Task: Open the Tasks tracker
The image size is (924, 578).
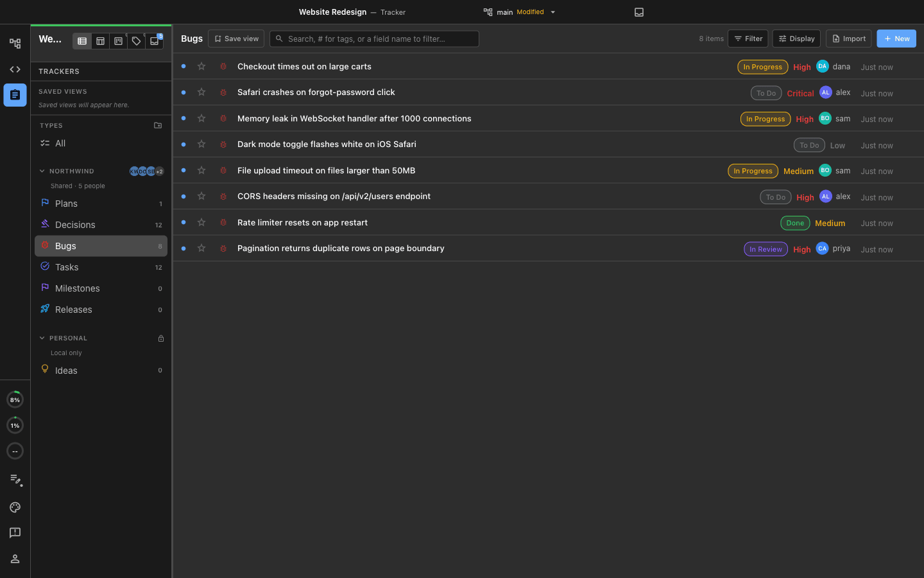Action: [x=101, y=267]
